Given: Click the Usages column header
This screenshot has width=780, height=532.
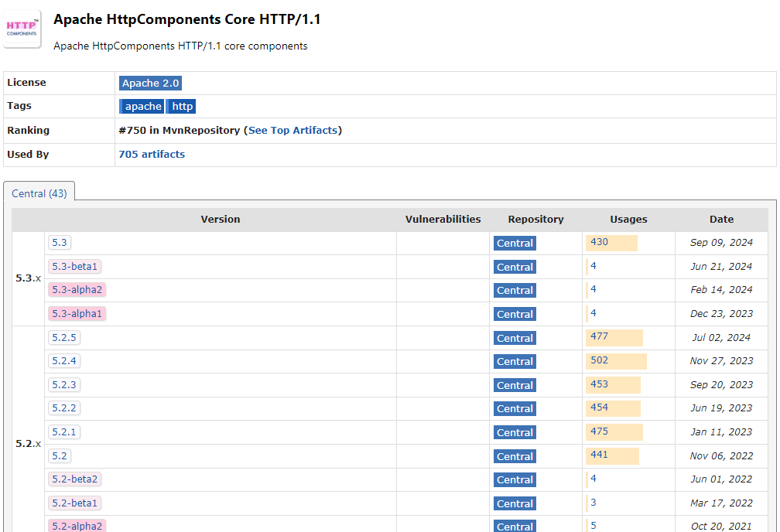Looking at the screenshot, I should [x=629, y=220].
